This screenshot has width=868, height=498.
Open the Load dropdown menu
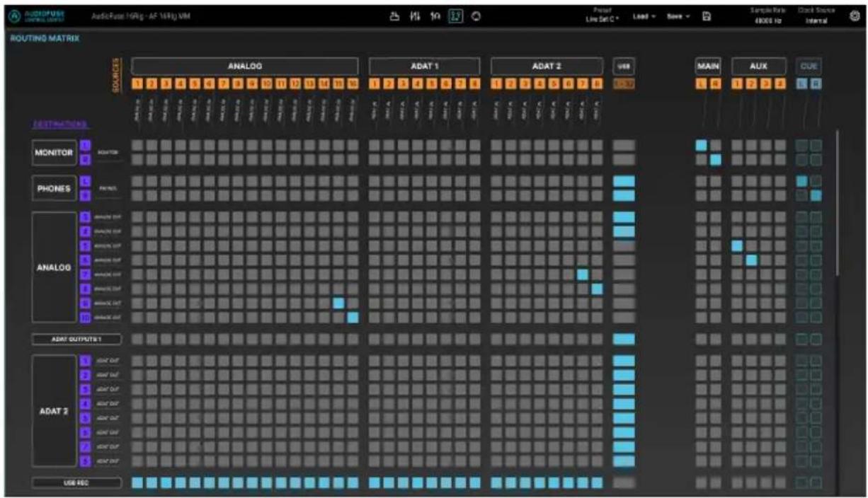645,16
